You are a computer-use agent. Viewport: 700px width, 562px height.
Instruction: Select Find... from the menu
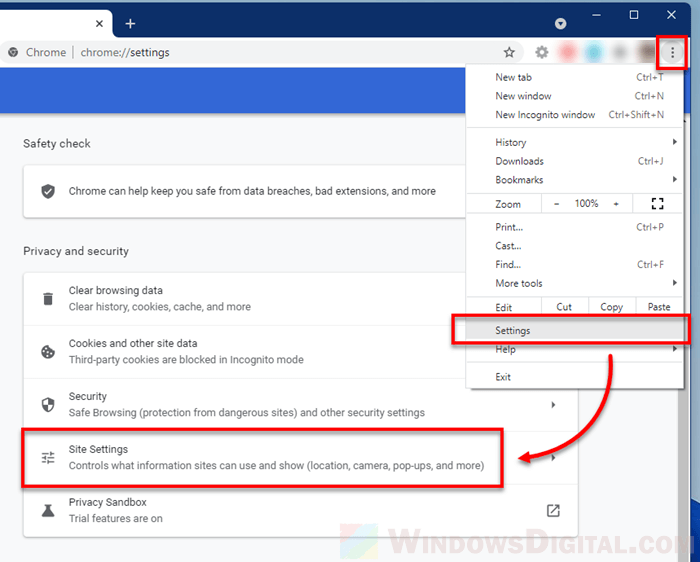575,265
